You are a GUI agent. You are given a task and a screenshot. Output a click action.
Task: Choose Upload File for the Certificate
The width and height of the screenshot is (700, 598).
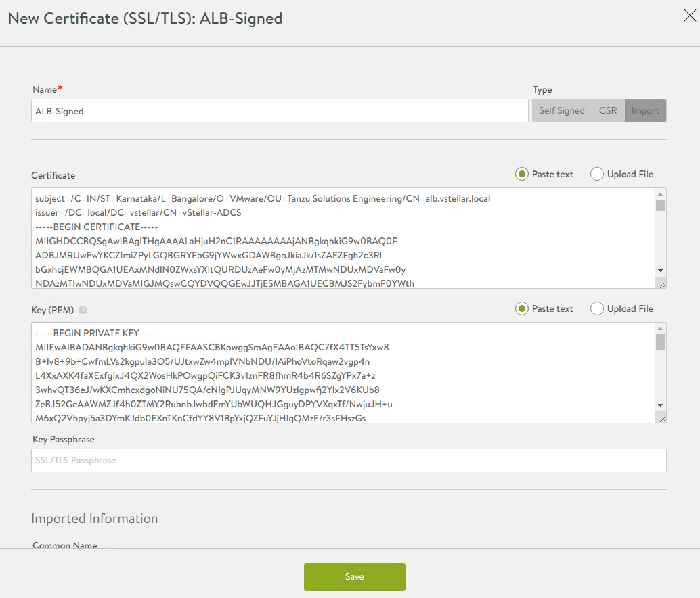tap(597, 174)
